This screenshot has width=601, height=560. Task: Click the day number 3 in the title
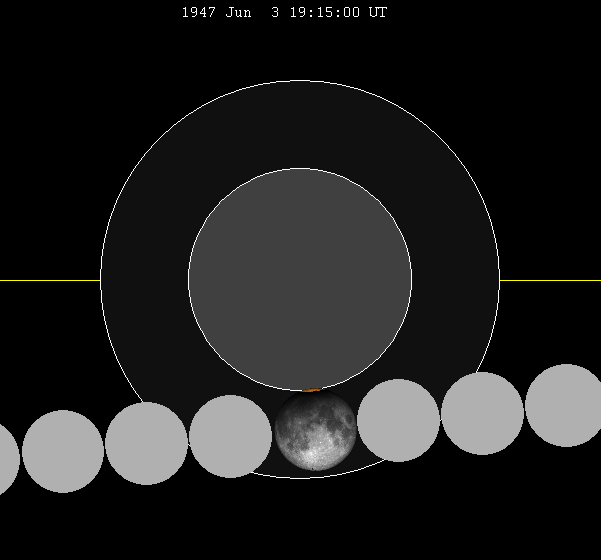[275, 13]
